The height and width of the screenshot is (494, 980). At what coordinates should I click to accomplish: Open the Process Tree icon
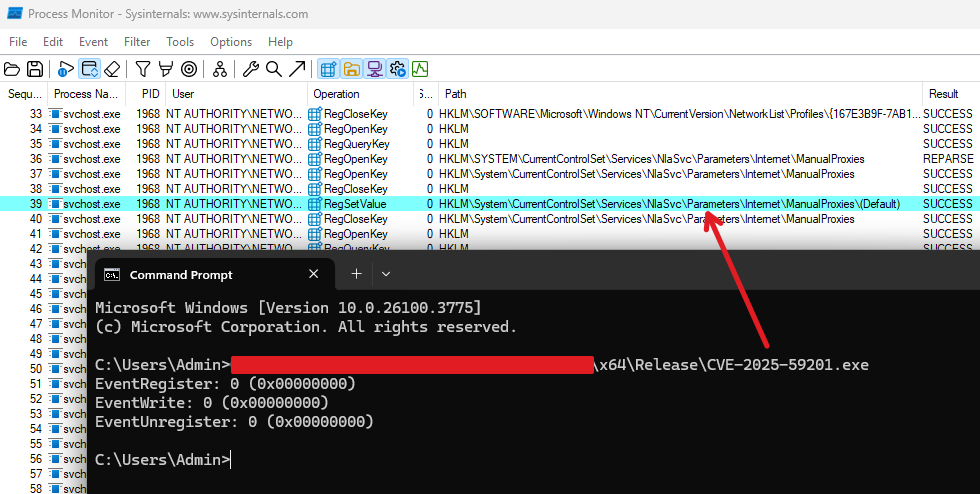click(x=219, y=69)
